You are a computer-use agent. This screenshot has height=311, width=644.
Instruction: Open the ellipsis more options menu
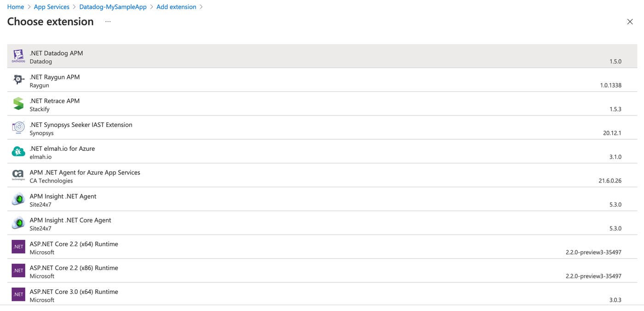(108, 22)
